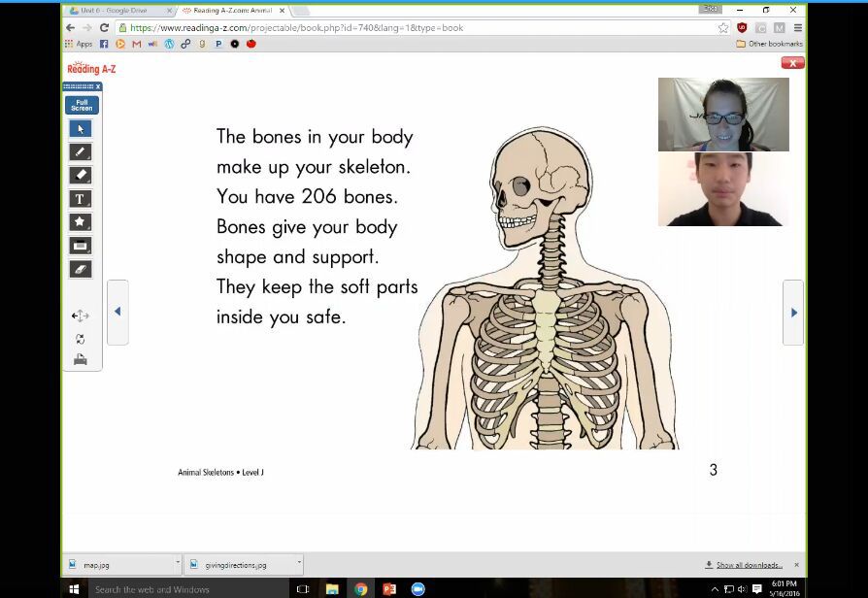Close the Reading A-Z.com tab
Image resolution: width=868 pixels, height=598 pixels.
tap(282, 11)
